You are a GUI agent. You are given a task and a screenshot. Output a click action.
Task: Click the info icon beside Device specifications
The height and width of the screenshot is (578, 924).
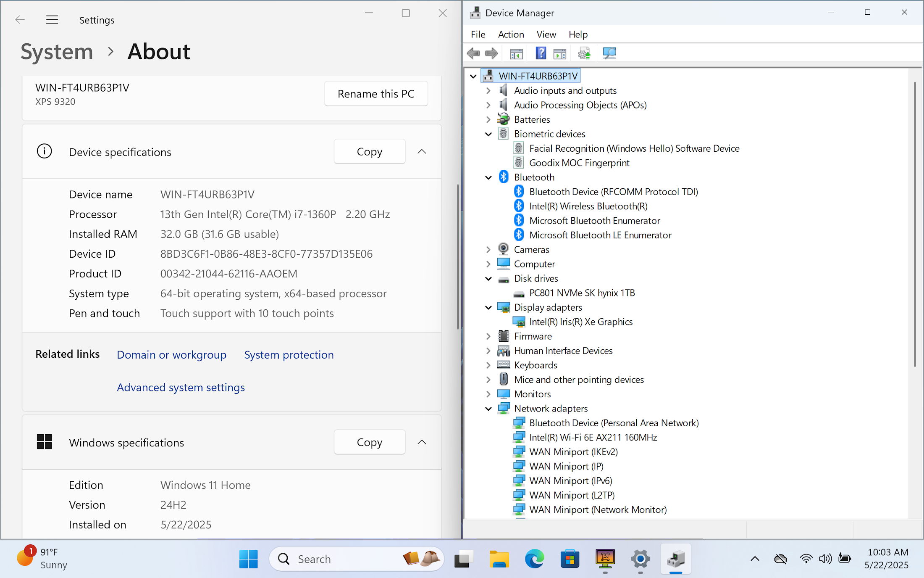click(45, 151)
